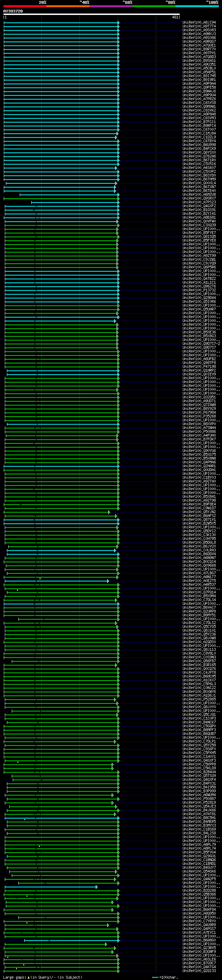Screen dimensions: 222x980
Task: Select hit label UniRef100_P47198
Action: 199,367
